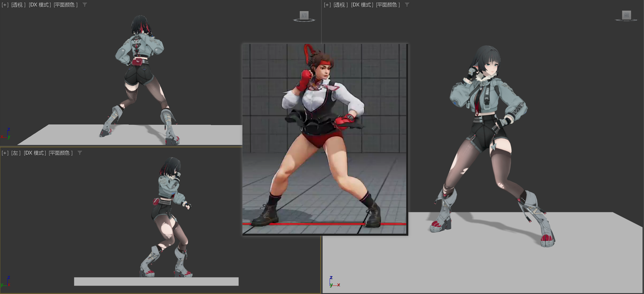The height and width of the screenshot is (294, 644).
Task: Open DX 模式 menu in right viewport
Action: 362,5
